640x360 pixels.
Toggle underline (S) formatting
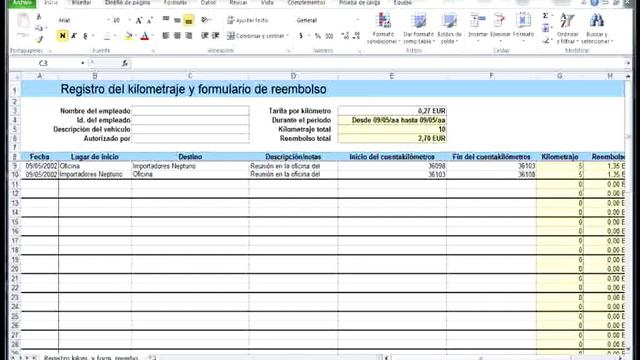click(85, 36)
